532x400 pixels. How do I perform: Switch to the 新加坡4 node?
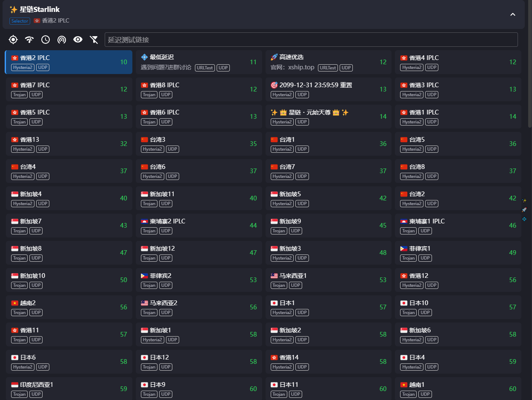pos(69,198)
